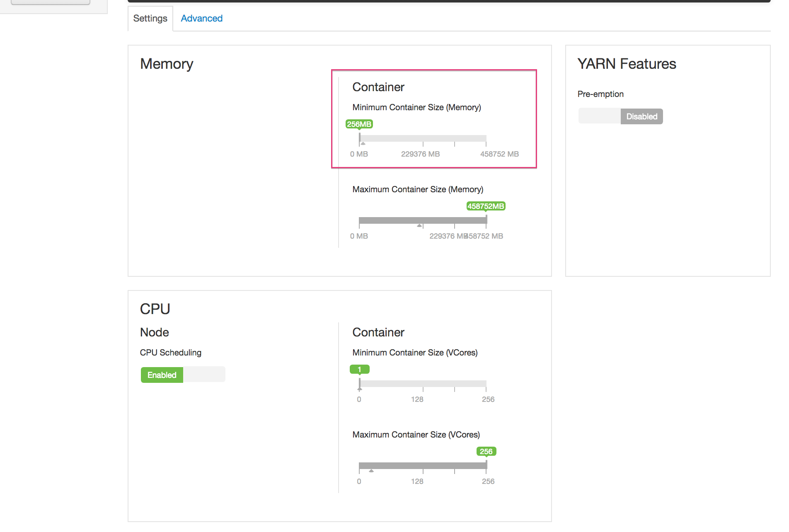Click the 256MB value badge on minimum memory slider

[x=359, y=123]
